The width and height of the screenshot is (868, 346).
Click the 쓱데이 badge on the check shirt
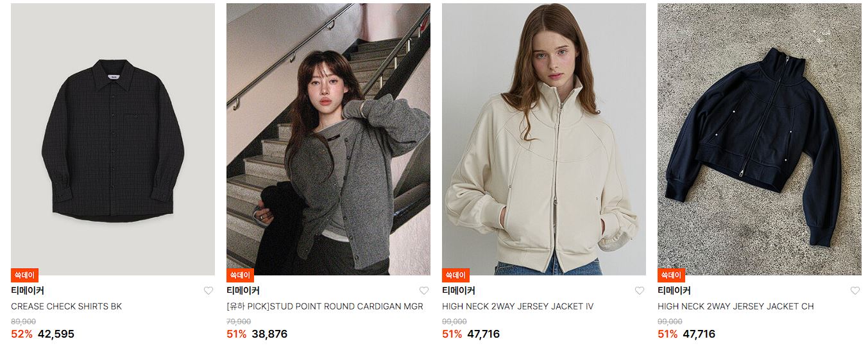(x=24, y=275)
